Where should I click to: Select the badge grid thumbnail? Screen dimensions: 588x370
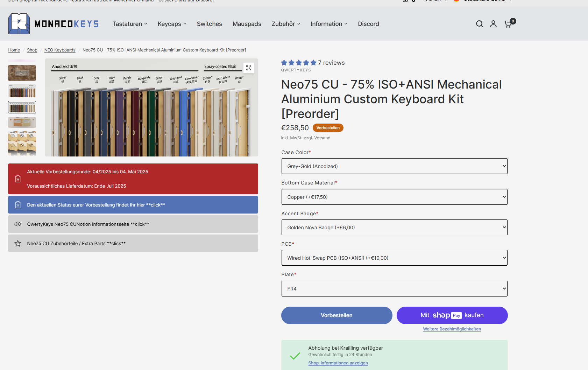coord(22,144)
